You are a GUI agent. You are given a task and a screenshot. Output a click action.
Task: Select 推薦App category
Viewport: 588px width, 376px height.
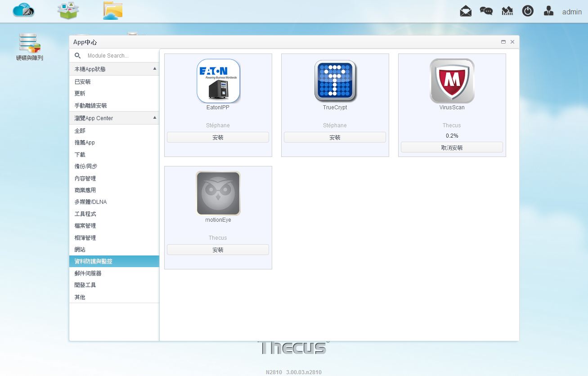(x=114, y=143)
